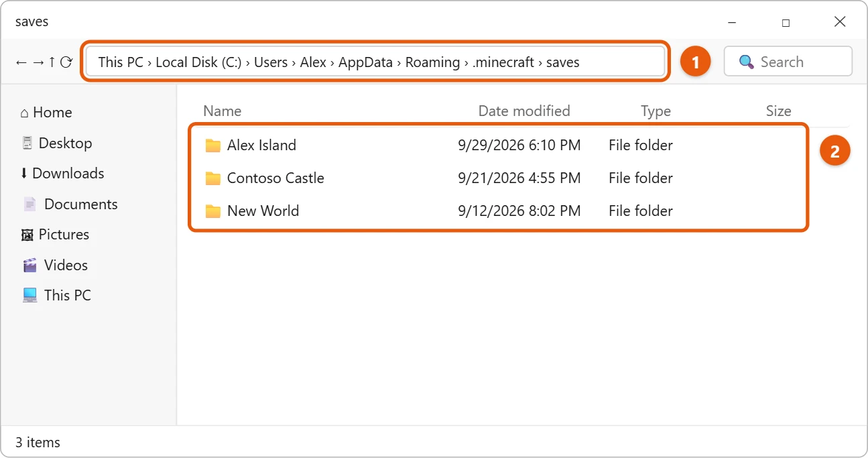Click the Videos clapperboard icon in sidebar
This screenshot has height=458, width=868.
29,265
